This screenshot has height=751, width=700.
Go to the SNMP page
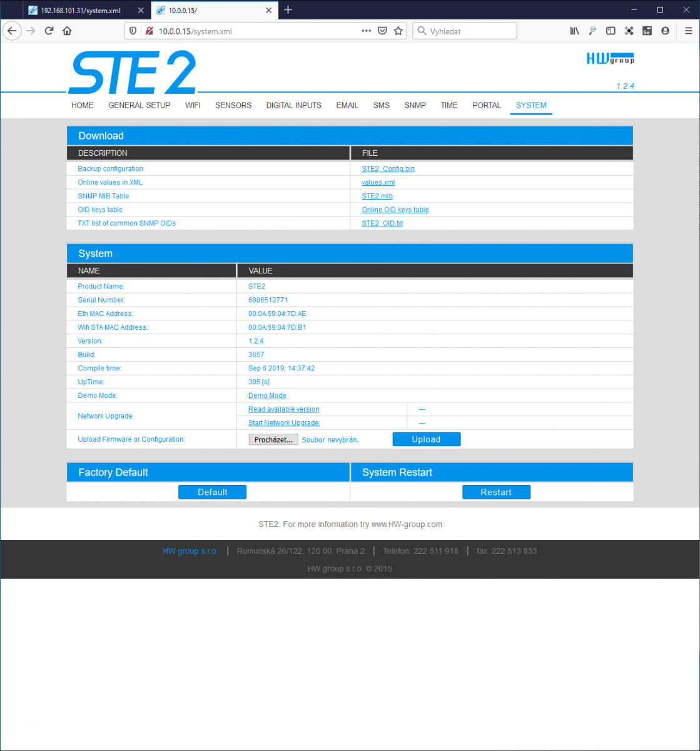pyautogui.click(x=415, y=105)
